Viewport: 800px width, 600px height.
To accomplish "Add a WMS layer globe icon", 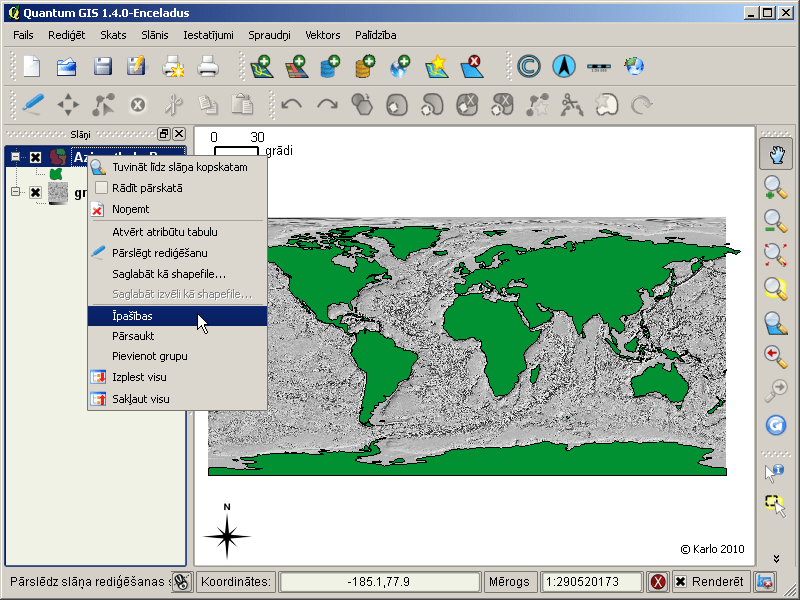I will (x=399, y=66).
